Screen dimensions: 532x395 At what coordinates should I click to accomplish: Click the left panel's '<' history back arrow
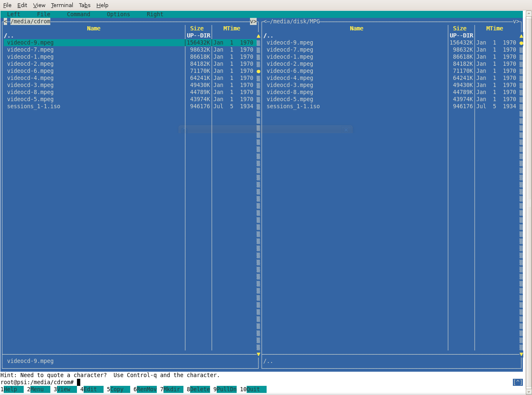click(x=5, y=21)
